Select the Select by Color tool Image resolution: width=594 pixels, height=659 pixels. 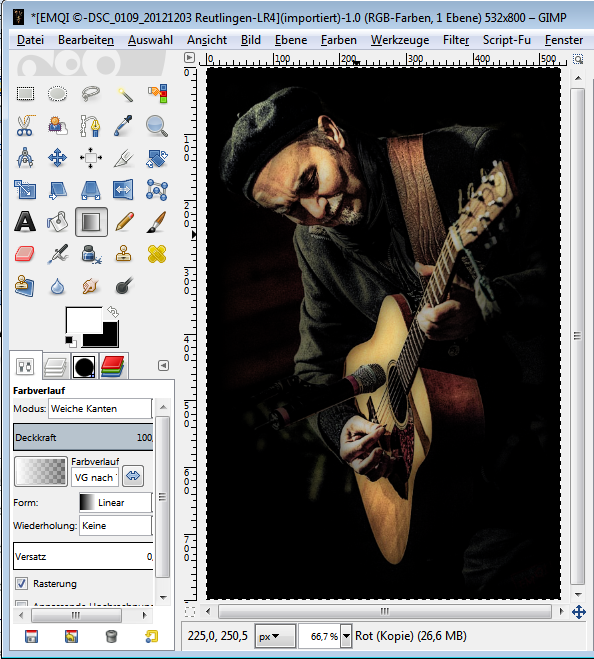[157, 93]
